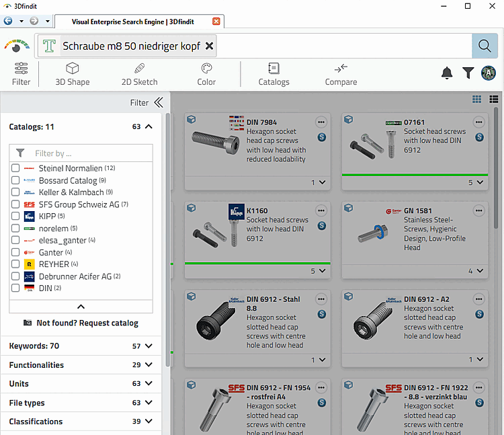Click the 3D cube icon on K1160 card
Viewport: 504px width, 435px height.
point(192,208)
